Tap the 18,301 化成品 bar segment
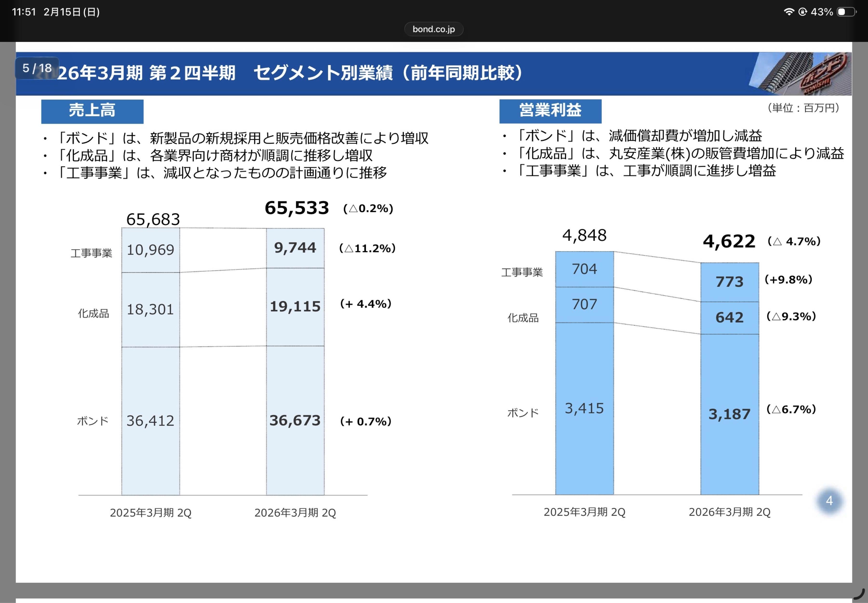The width and height of the screenshot is (868, 603). [150, 309]
